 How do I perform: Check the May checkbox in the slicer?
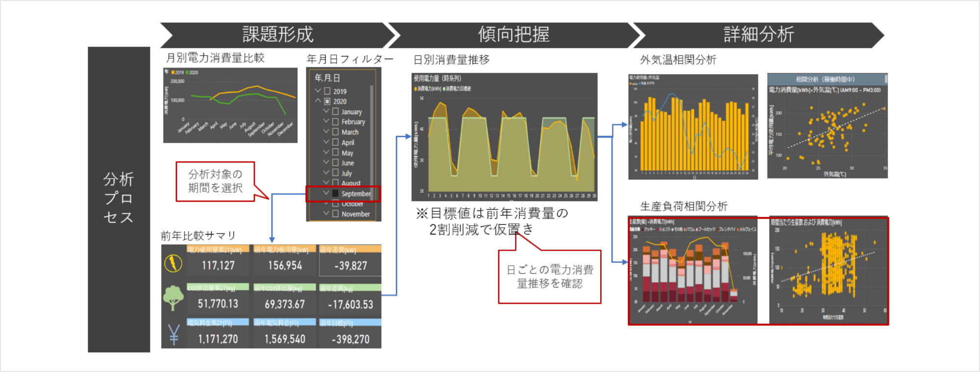335,152
